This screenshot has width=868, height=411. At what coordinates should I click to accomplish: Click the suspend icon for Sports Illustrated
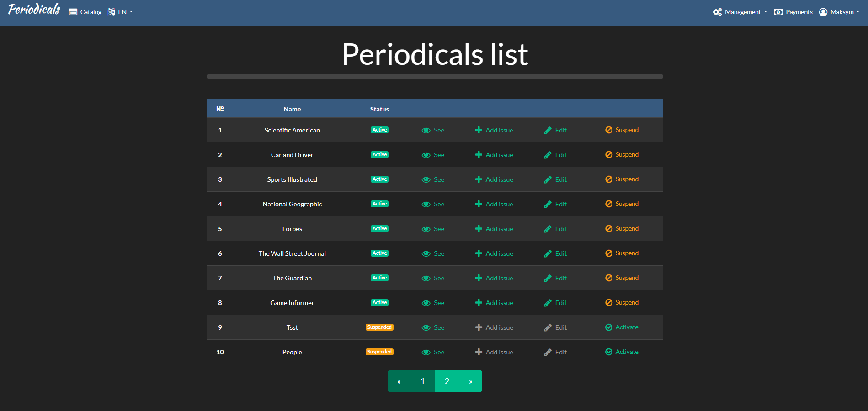point(609,179)
